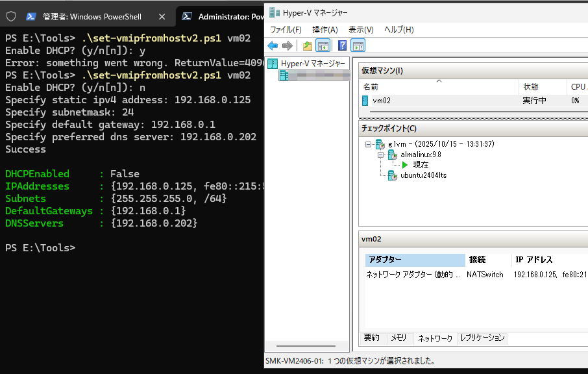Click the Hyper-V Manager title bar icon
The image size is (588, 374).
[x=275, y=13]
